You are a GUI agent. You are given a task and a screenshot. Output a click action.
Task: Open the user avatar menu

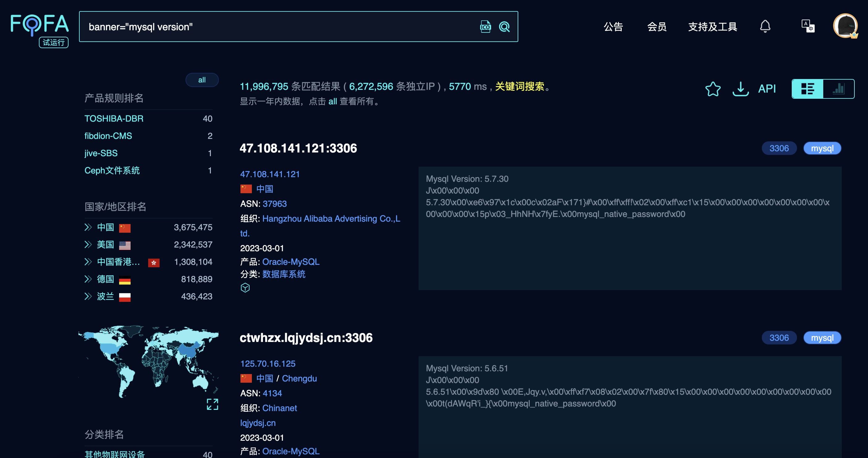845,26
